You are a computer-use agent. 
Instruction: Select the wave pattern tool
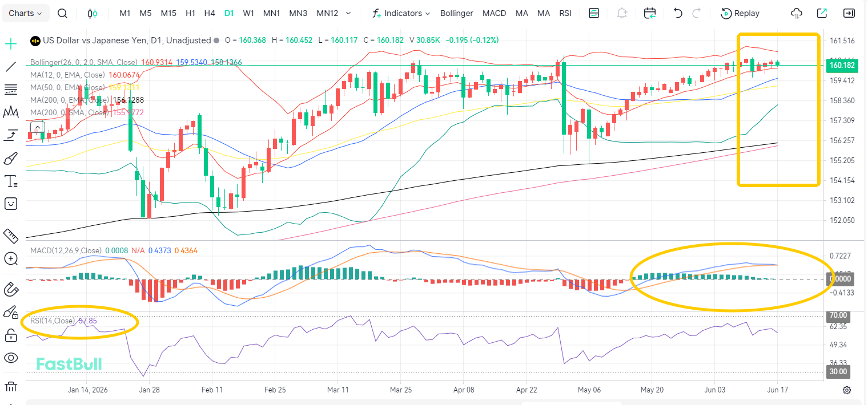[10, 112]
